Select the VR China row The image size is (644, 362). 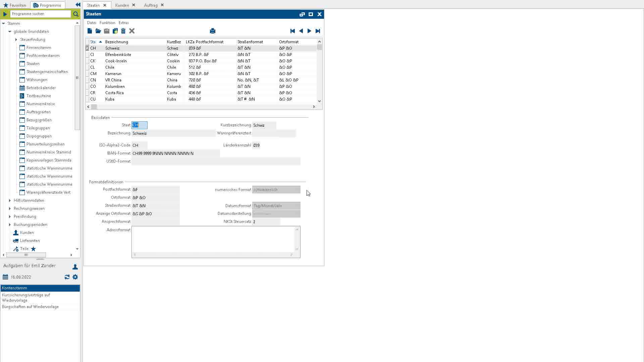coord(201,80)
